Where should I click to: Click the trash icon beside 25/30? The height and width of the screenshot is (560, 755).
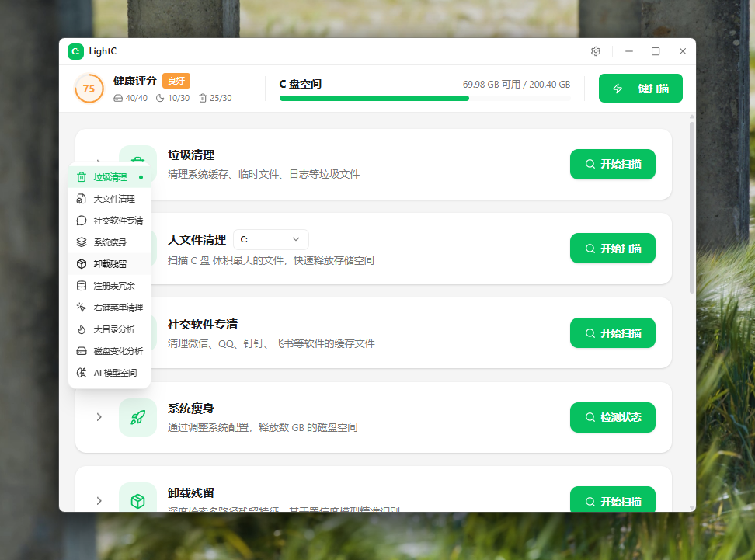[x=203, y=98]
